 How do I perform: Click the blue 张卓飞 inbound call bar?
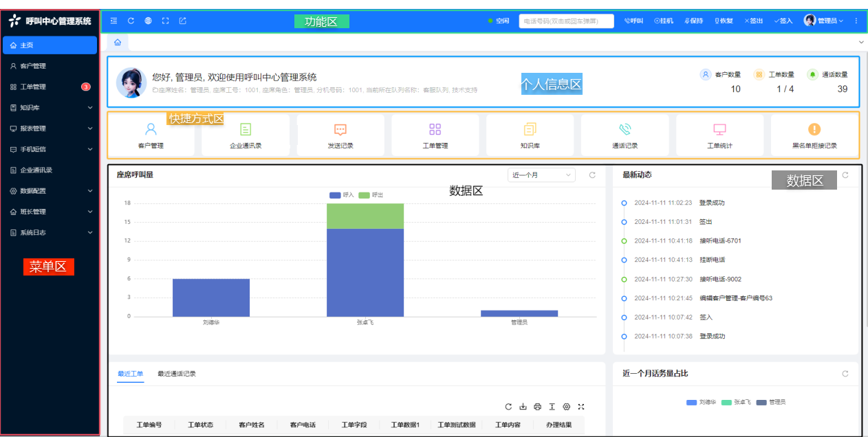[x=365, y=271]
